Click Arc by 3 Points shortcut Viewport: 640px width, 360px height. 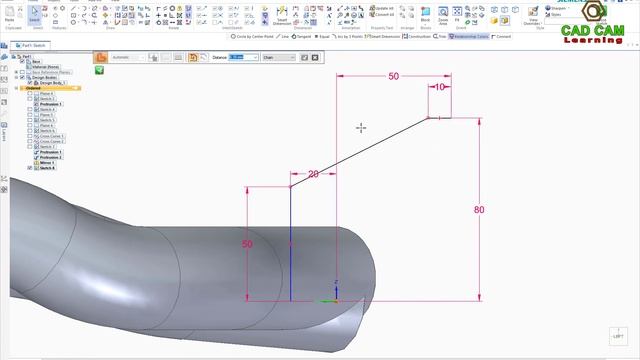click(x=348, y=36)
